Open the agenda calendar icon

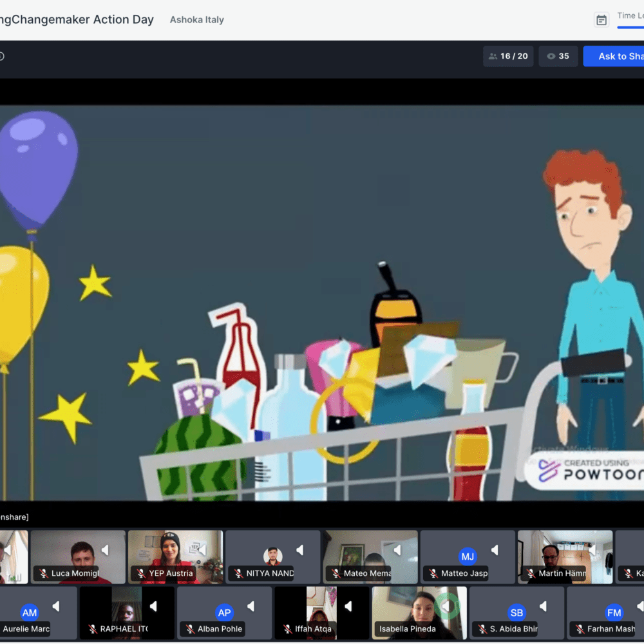[601, 20]
